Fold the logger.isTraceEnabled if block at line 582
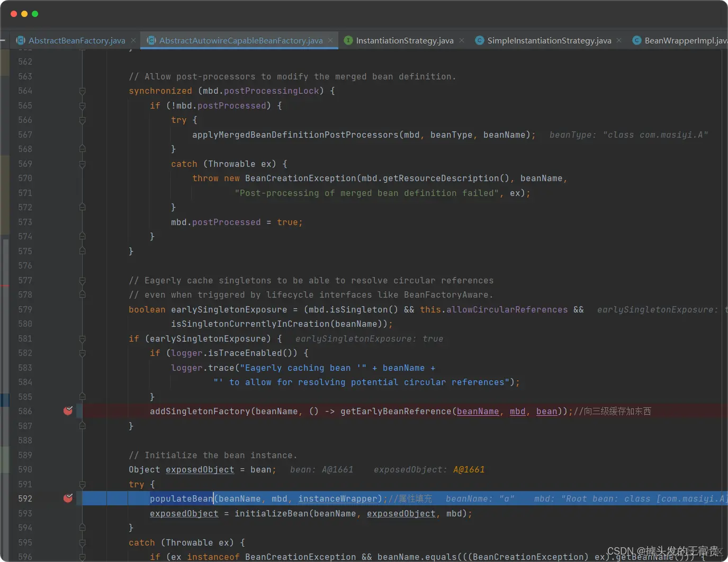 (x=82, y=353)
